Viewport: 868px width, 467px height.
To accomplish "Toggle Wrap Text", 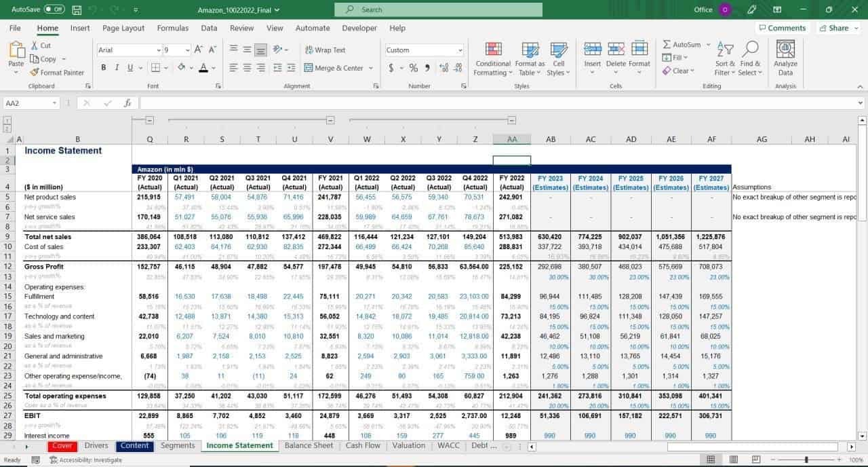I will [325, 50].
